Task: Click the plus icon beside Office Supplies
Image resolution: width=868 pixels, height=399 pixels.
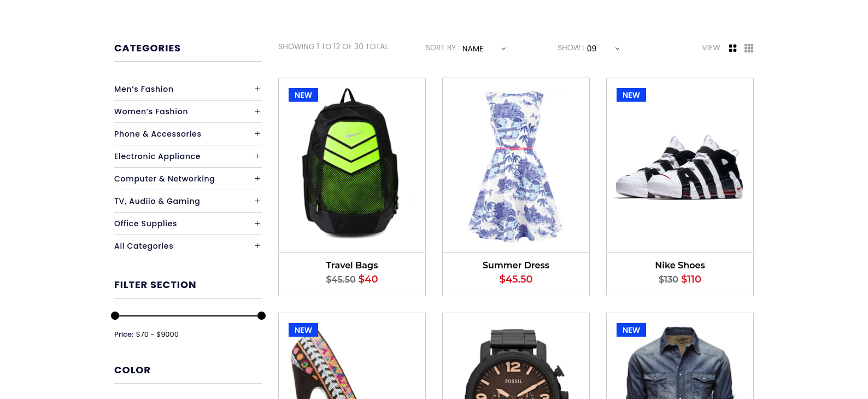Action: click(x=257, y=224)
